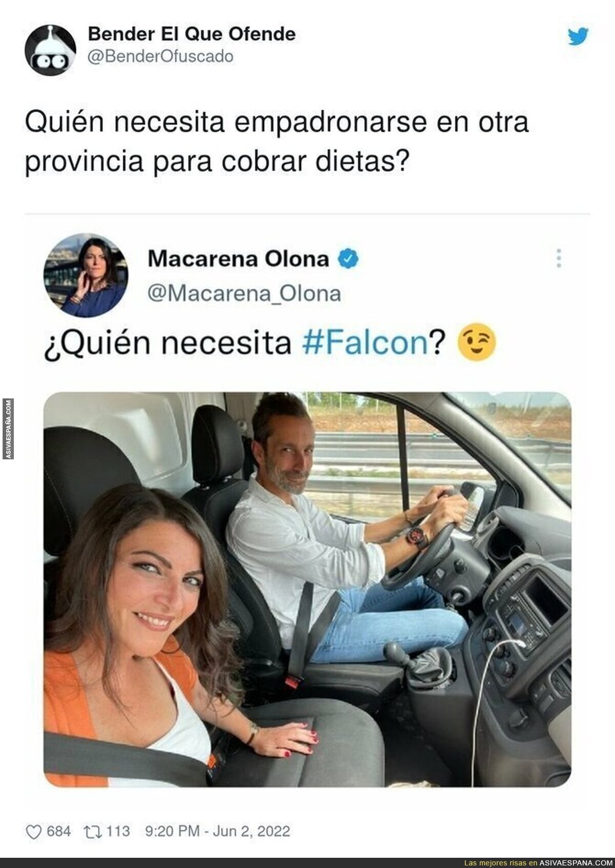The width and height of the screenshot is (615, 868).
Task: Open the photo inside the quoted tweet
Action: tap(307, 589)
